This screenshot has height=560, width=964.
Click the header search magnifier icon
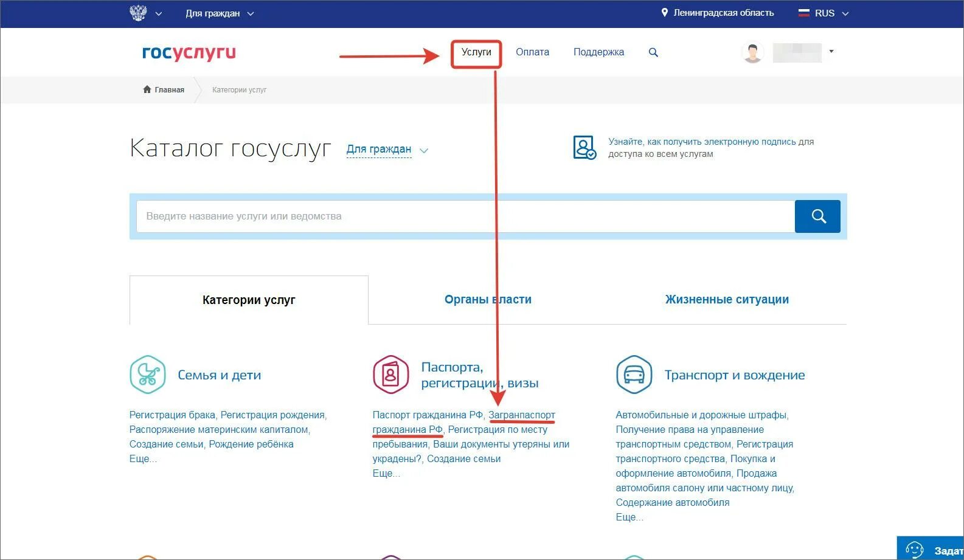(x=653, y=53)
